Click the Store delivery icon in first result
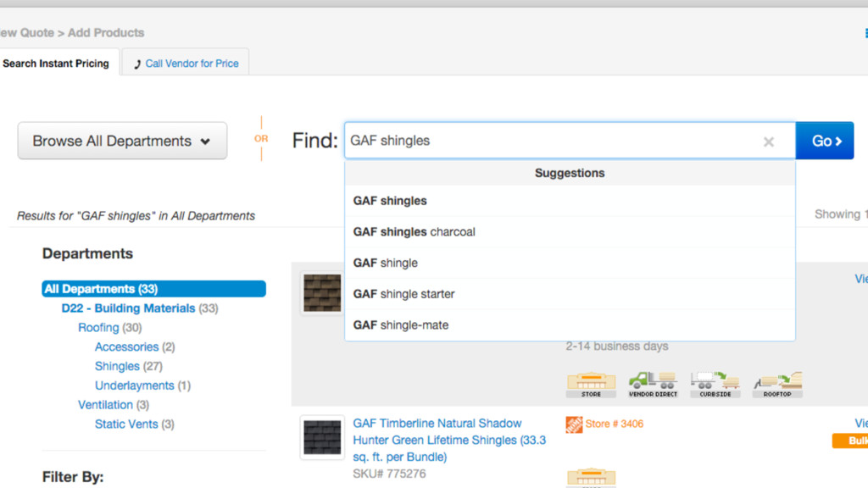 591,385
